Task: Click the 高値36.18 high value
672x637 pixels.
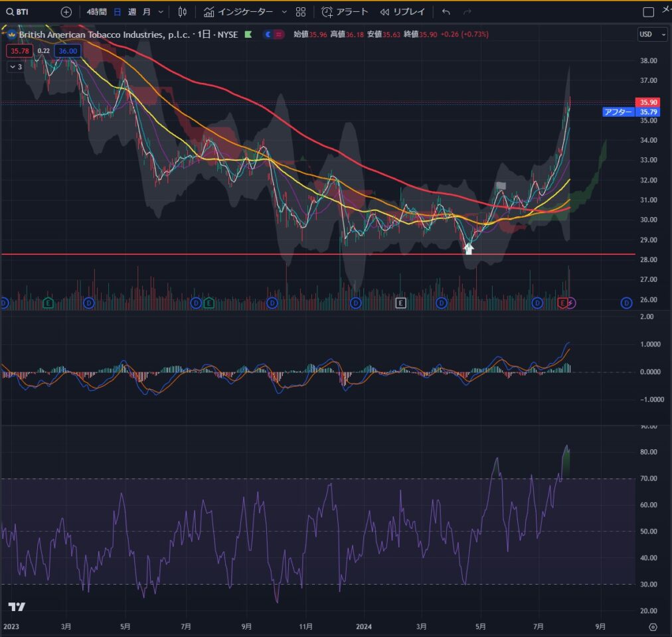Action: point(347,35)
